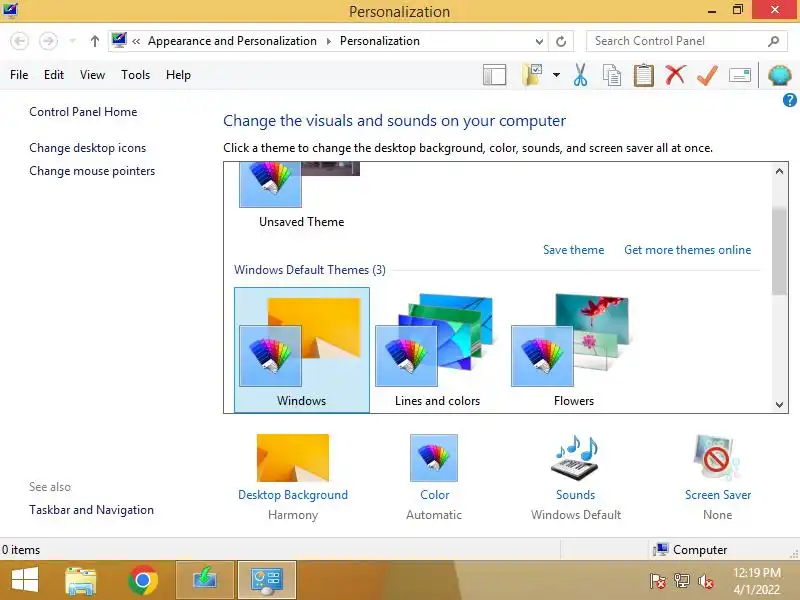
Task: Go back with the Back arrow
Action: [20, 41]
